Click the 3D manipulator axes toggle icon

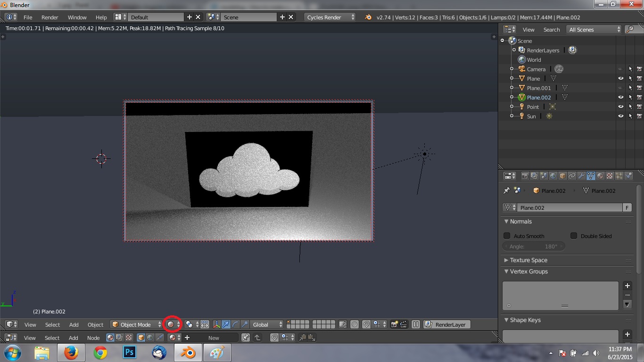[216, 324]
